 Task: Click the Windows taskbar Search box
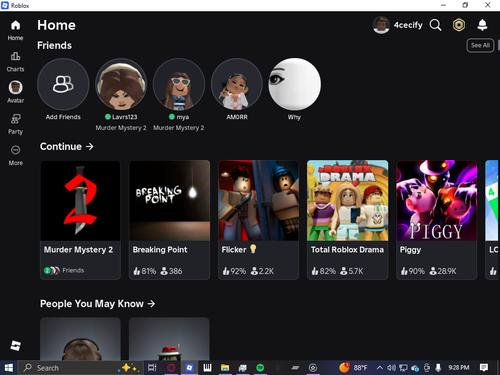click(80, 368)
